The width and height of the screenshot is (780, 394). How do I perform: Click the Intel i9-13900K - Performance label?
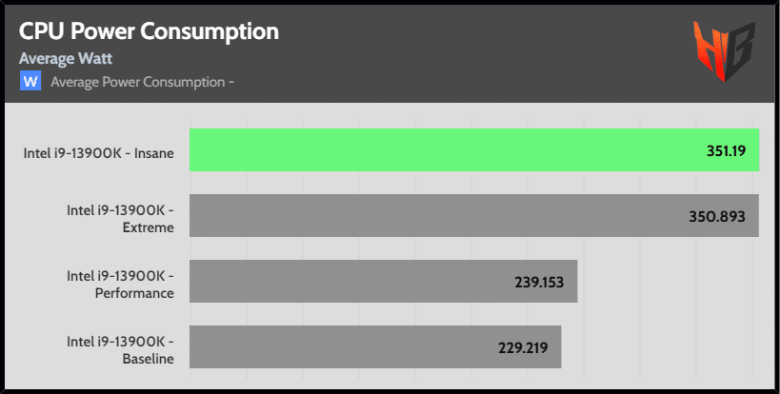tap(120, 284)
